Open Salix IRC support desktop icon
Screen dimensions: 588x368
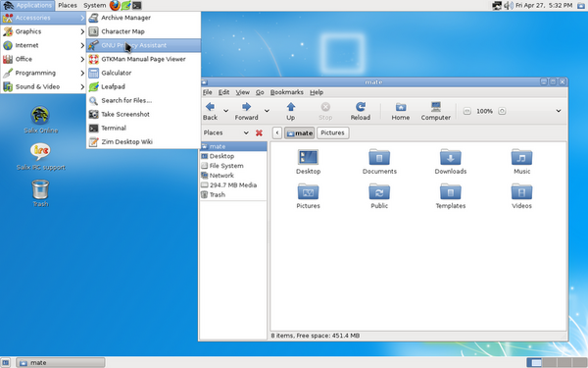pyautogui.click(x=40, y=157)
